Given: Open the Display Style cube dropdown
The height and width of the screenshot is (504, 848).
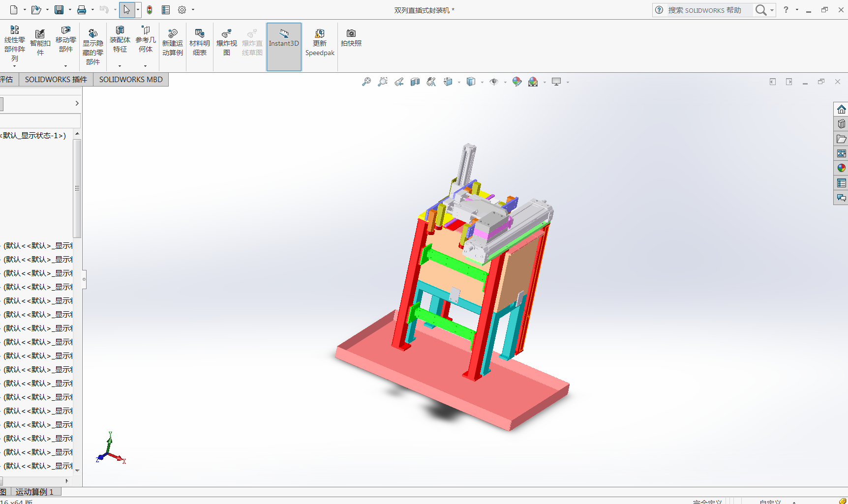Looking at the screenshot, I should [x=482, y=83].
